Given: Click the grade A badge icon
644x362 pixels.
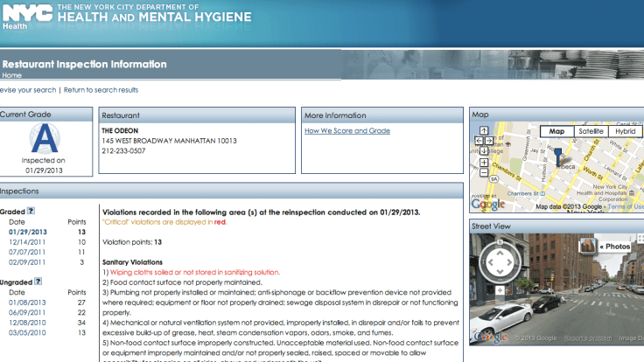Looking at the screenshot, I should pyautogui.click(x=44, y=138).
